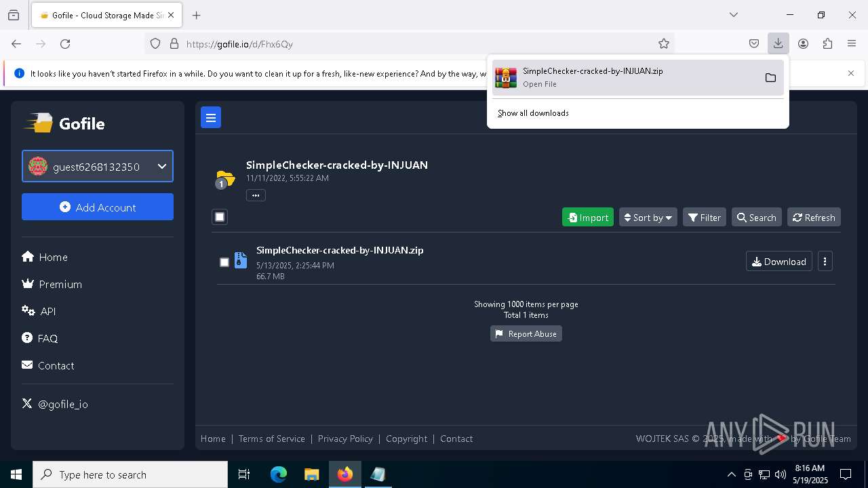
Task: Click the volume icon in system tray
Action: click(781, 474)
